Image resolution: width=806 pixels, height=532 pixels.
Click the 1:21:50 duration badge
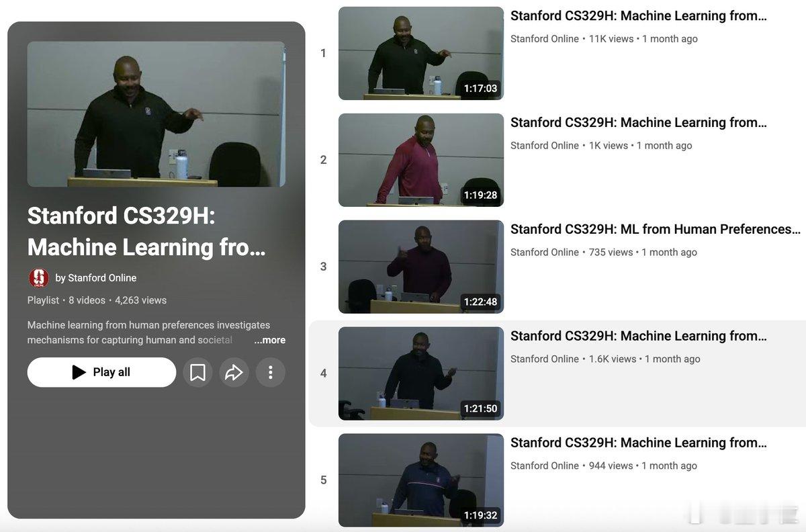tap(481, 409)
